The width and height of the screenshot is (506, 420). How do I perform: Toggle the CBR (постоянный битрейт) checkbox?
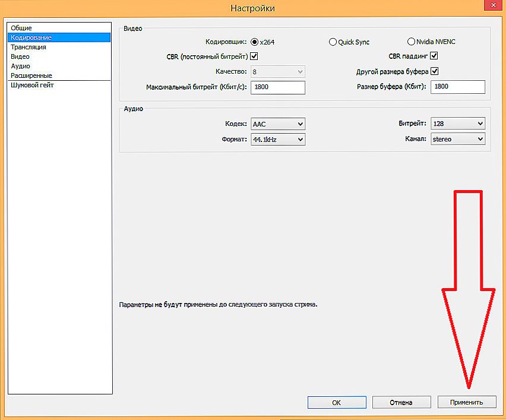pos(254,56)
